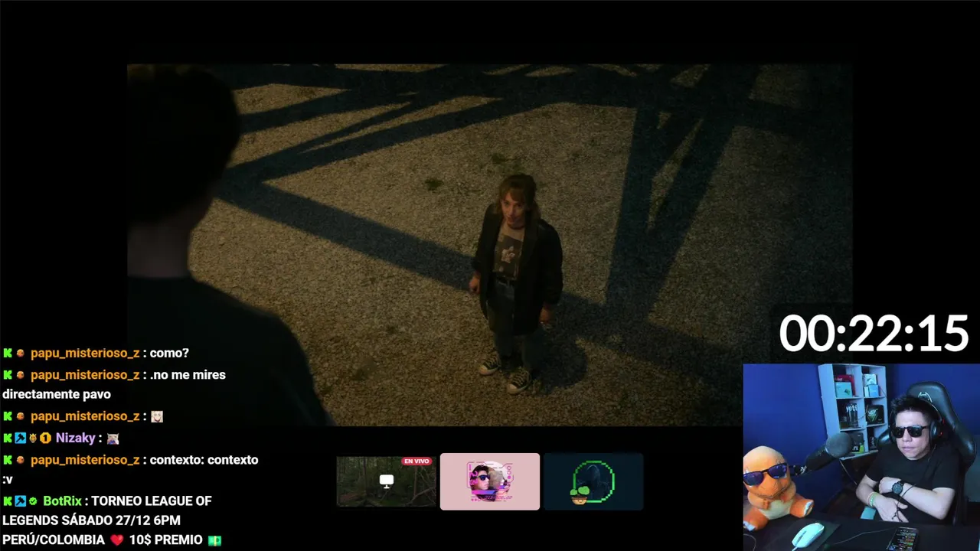Screen dimensions: 980x551
Task: Click the 00:22:15 timer overlay
Action: (874, 334)
